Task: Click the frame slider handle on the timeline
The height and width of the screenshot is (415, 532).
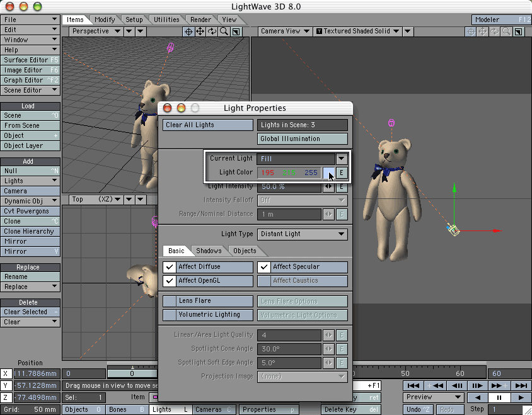Action: (132, 373)
